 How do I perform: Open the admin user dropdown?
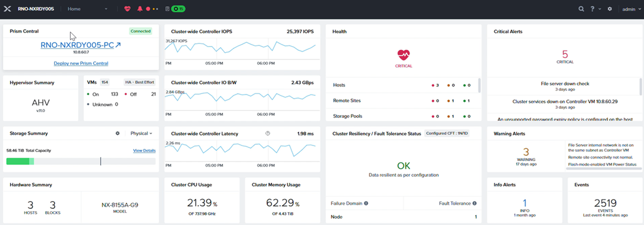632,9
